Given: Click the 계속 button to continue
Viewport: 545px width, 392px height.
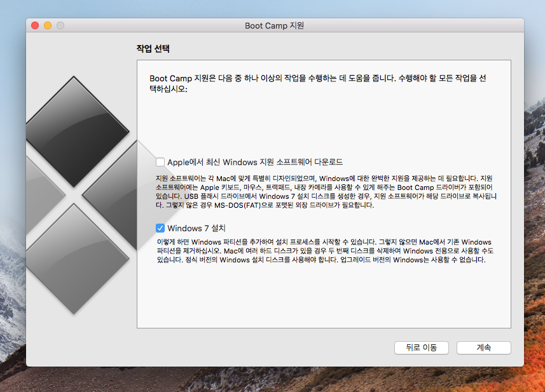Looking at the screenshot, I should point(483,348).
